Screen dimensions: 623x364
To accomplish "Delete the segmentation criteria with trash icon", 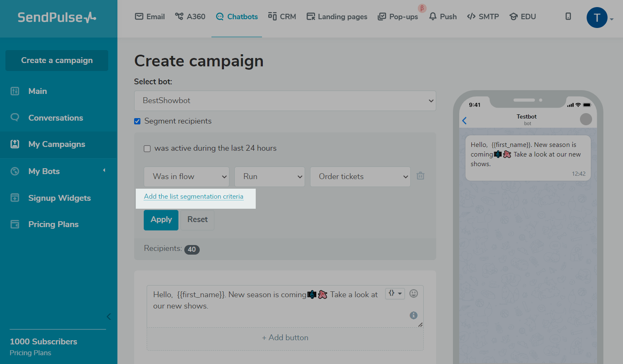I will coord(420,176).
